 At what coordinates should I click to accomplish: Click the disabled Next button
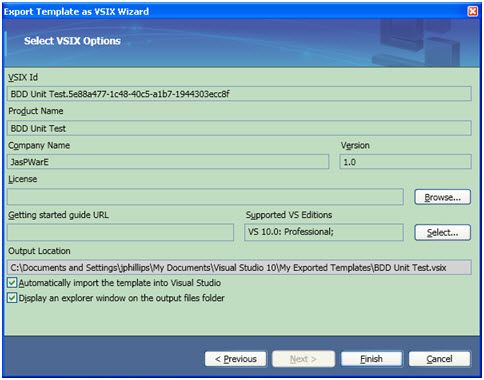303,359
